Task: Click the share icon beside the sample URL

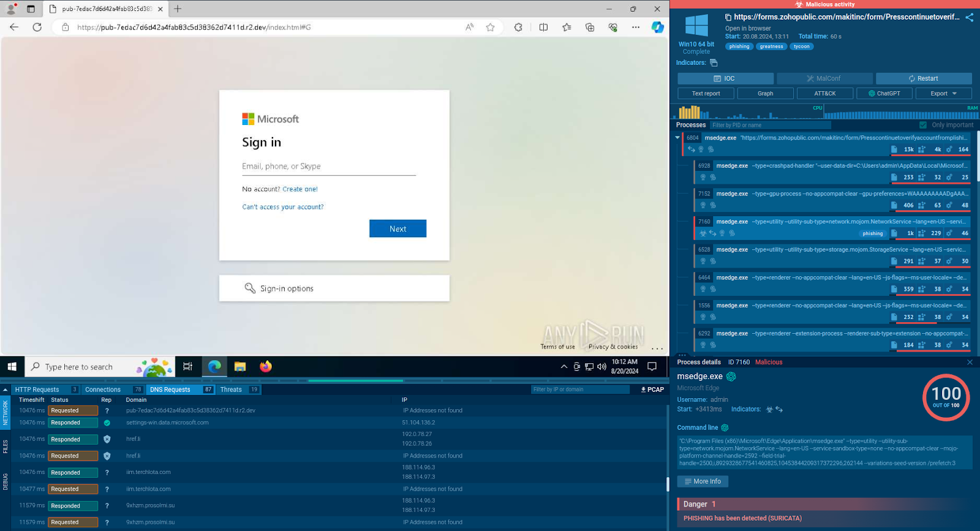Action: (x=969, y=17)
